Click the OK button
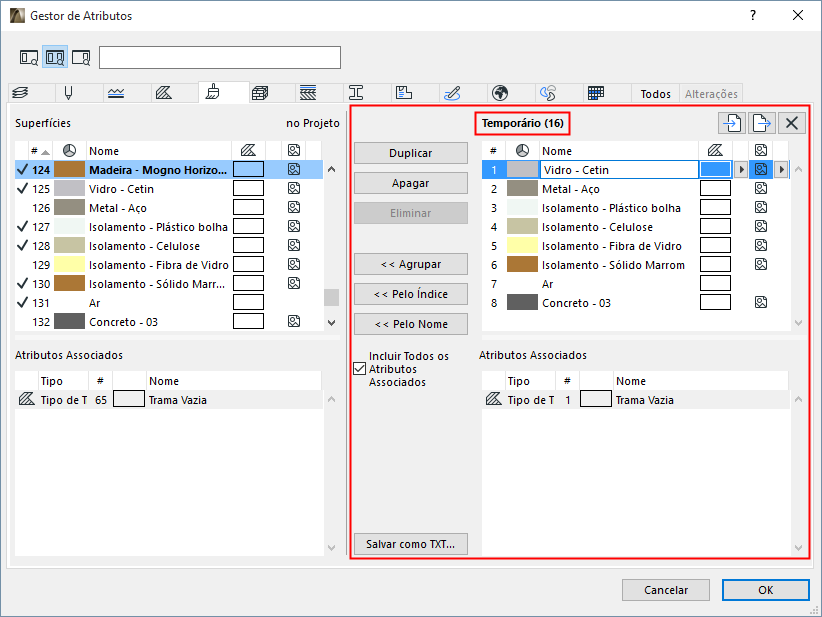The image size is (822, 617). click(x=765, y=590)
